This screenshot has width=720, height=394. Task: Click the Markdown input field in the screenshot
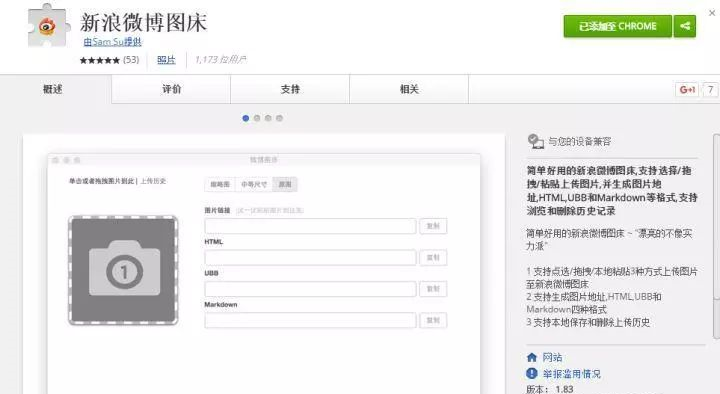tap(310, 320)
